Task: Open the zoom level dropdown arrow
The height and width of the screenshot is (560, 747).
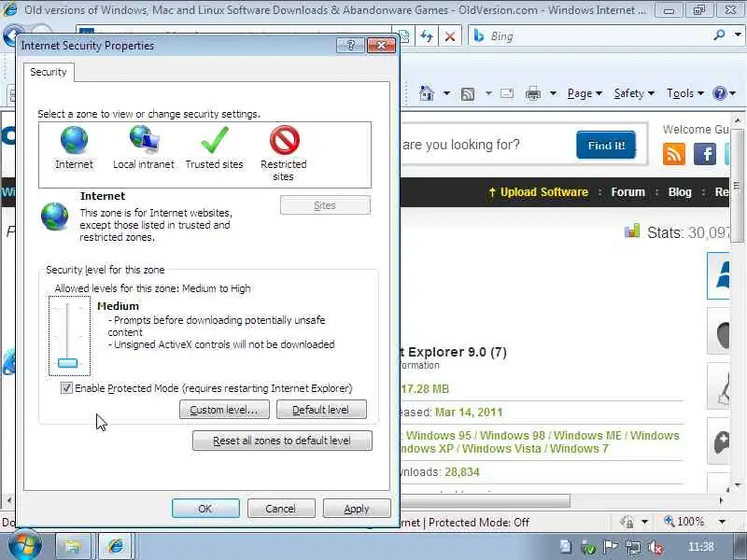Action: [722, 522]
